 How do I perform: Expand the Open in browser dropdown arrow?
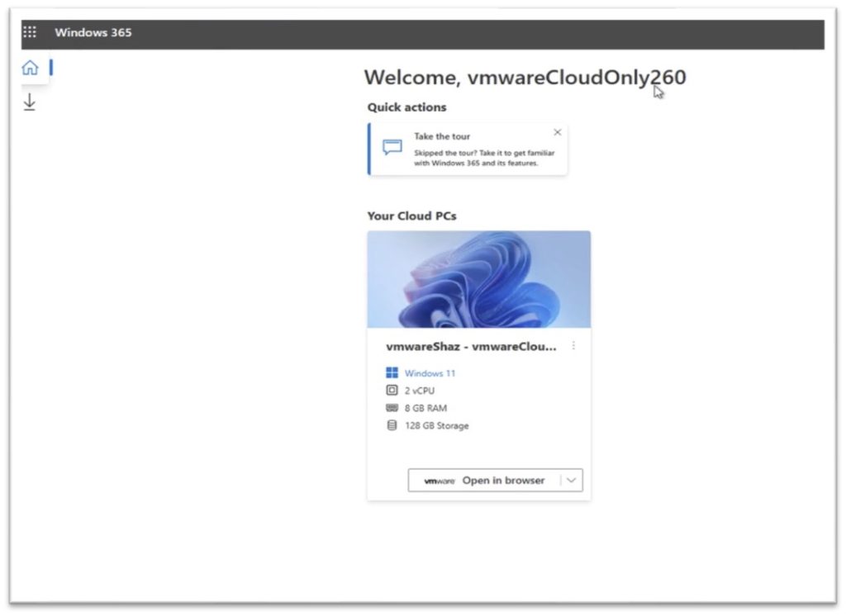(572, 480)
